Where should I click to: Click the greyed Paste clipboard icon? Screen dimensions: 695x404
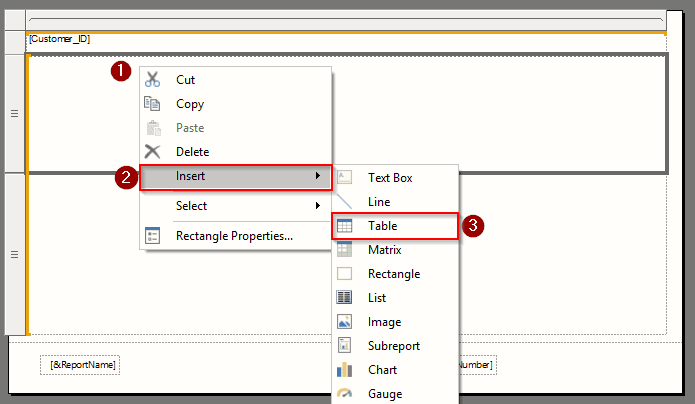click(153, 128)
